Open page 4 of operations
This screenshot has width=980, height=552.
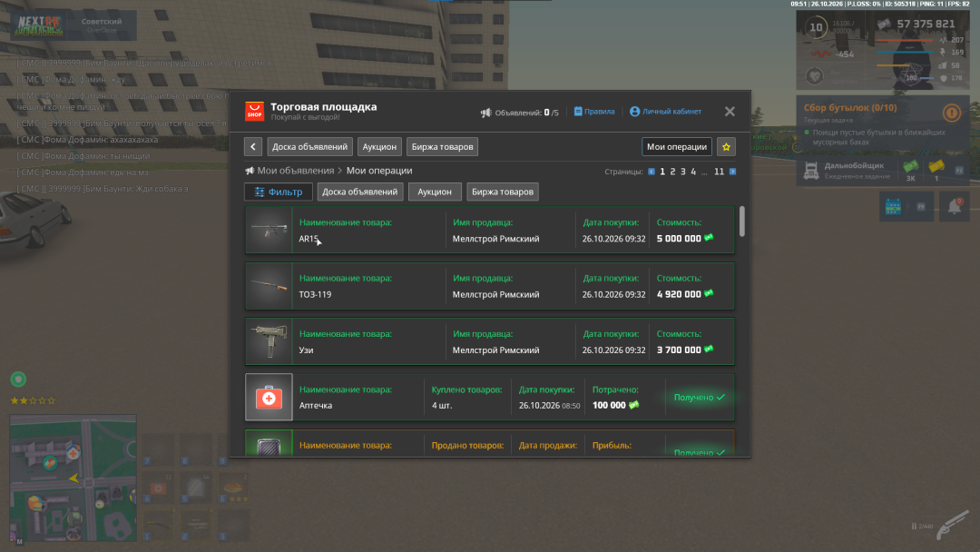pos(693,172)
